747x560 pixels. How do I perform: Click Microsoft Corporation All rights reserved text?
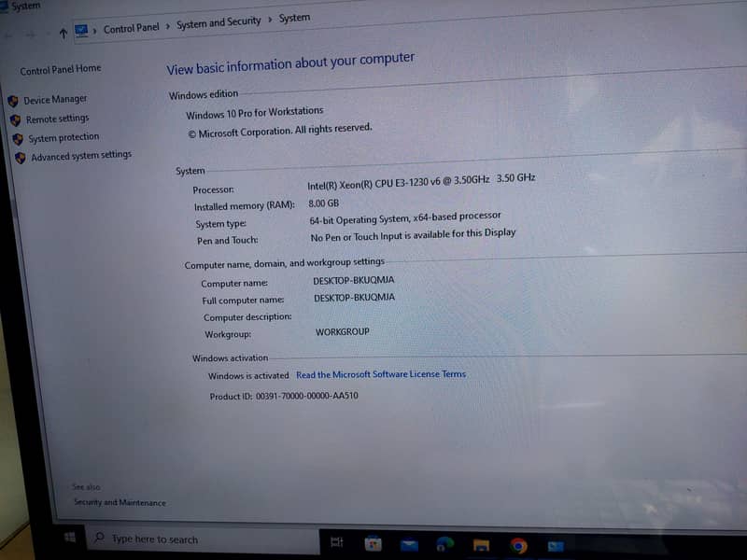tap(279, 131)
